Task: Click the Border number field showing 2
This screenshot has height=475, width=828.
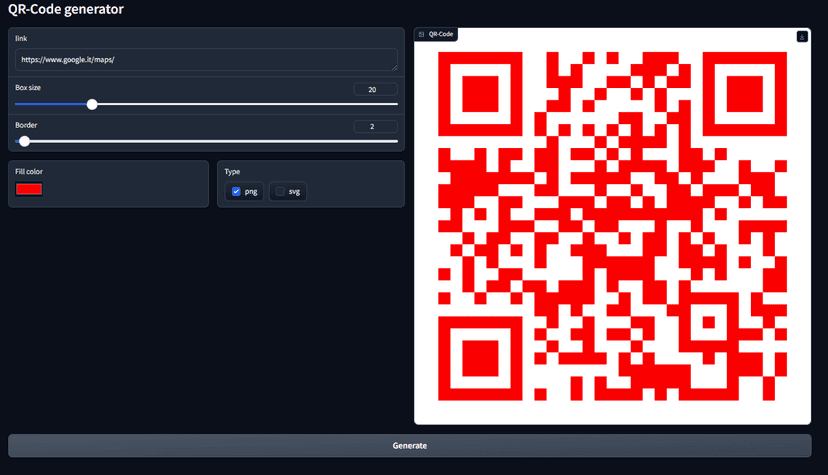Action: click(x=375, y=127)
